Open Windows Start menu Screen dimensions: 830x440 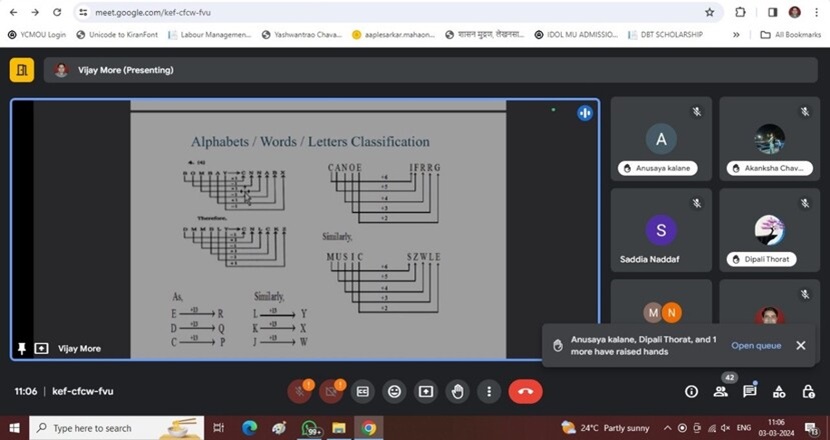pos(14,428)
